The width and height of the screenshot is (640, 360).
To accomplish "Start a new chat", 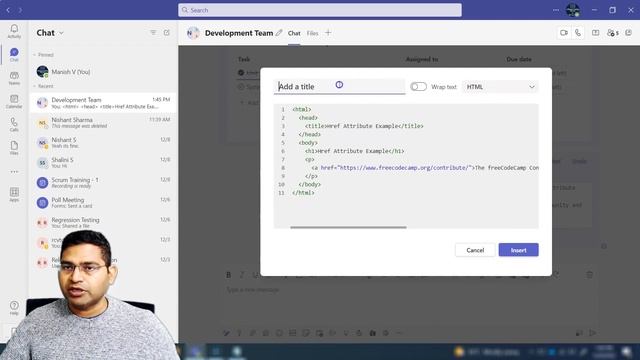I will tap(167, 33).
